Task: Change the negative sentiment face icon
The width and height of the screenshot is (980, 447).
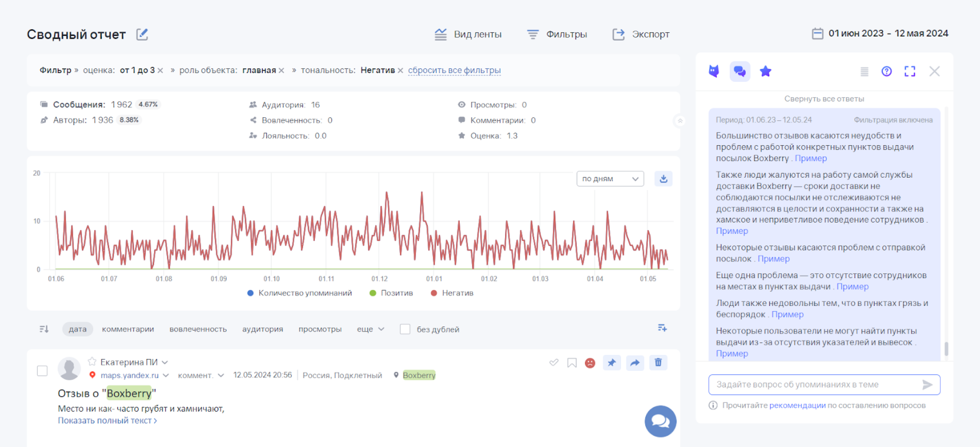Action: pos(590,363)
